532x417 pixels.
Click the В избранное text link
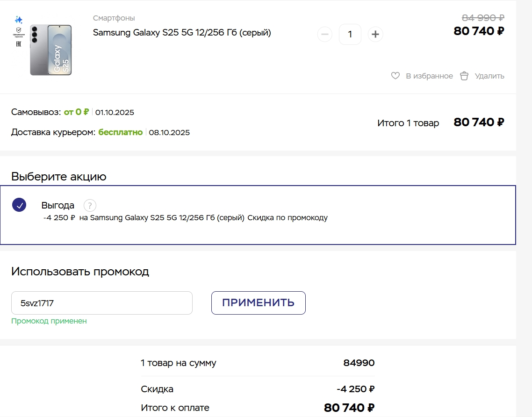click(429, 76)
